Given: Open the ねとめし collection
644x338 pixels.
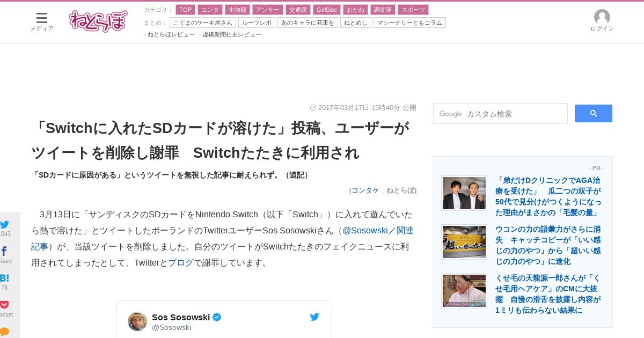Looking at the screenshot, I should (x=356, y=23).
